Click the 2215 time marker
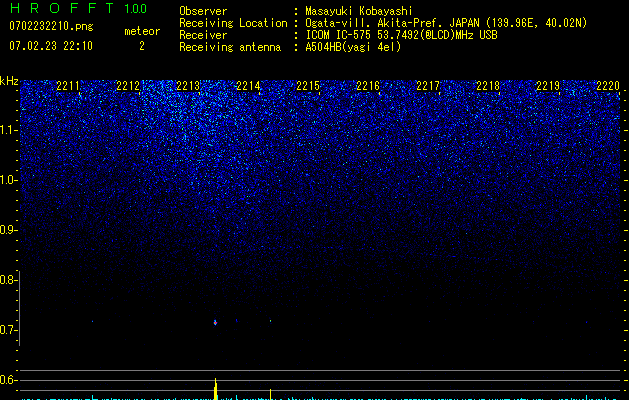The image size is (629, 400). point(308,86)
